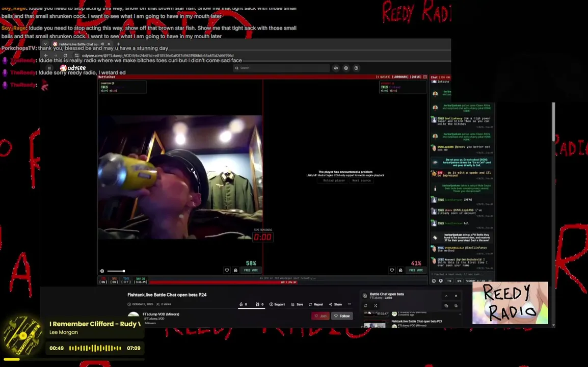The width and height of the screenshot is (588, 367).
Task: Close the Battle Chat open beta playlist
Action: [456, 296]
